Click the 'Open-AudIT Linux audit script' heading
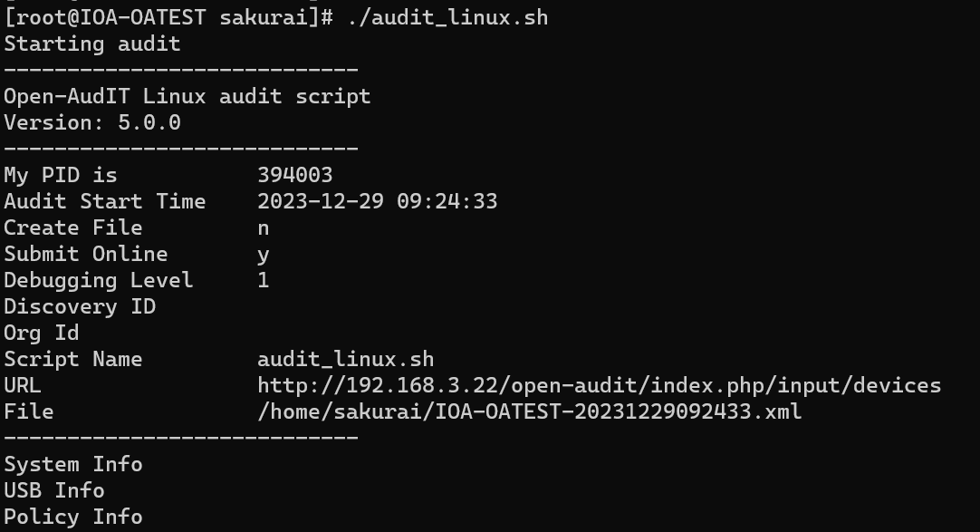 187,96
